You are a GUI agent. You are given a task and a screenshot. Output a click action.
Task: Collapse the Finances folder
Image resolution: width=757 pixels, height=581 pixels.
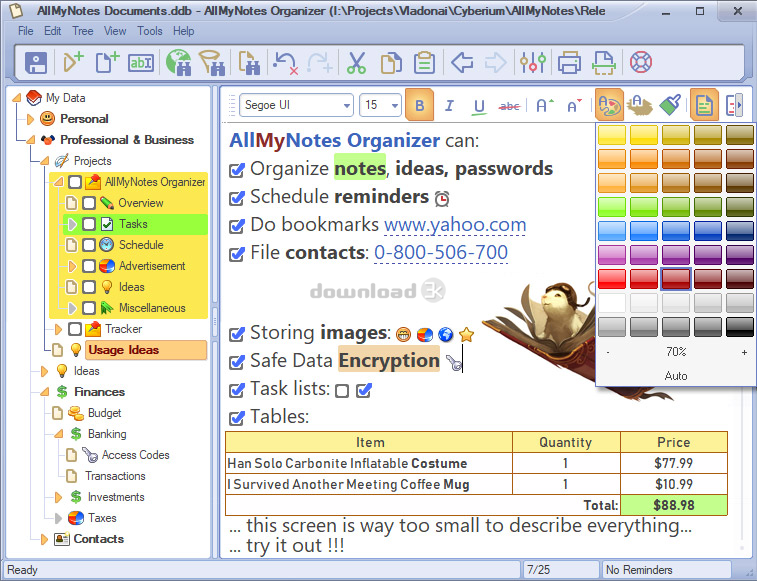point(44,392)
